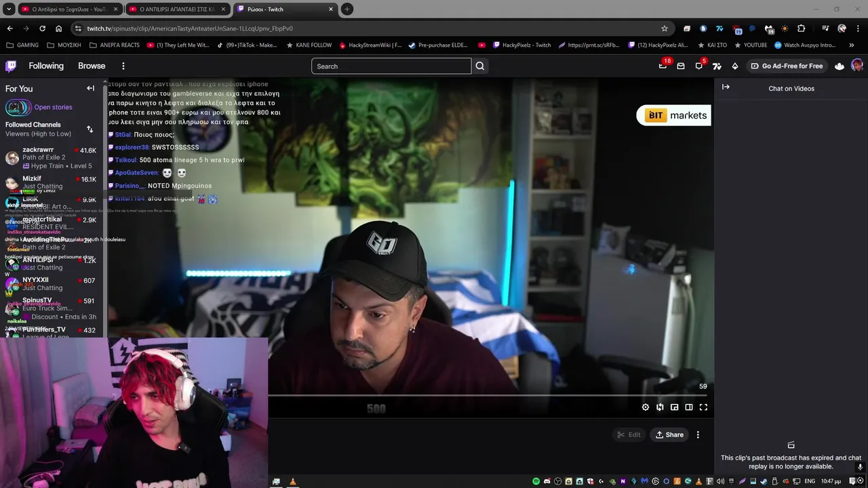Open the ΑΝΕΡΓΑ REACTS bookmarks folder
The width and height of the screenshot is (868, 488).
click(x=114, y=45)
